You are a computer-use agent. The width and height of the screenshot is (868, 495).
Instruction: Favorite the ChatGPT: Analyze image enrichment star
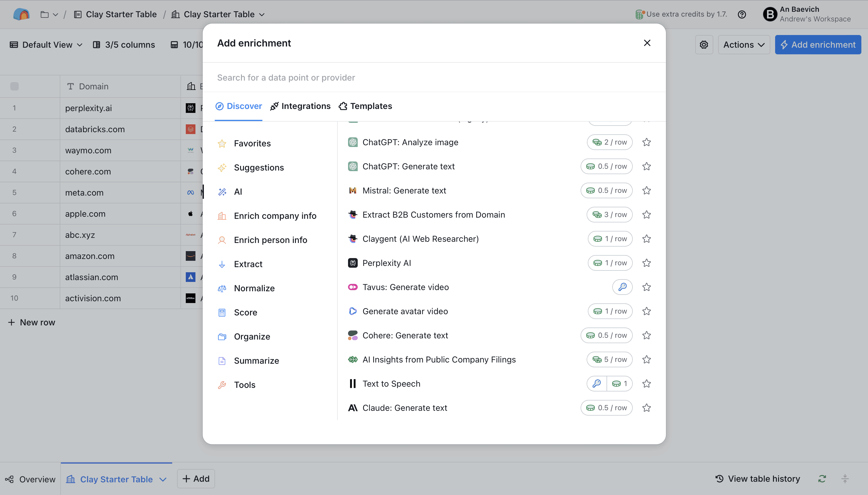[x=646, y=142]
